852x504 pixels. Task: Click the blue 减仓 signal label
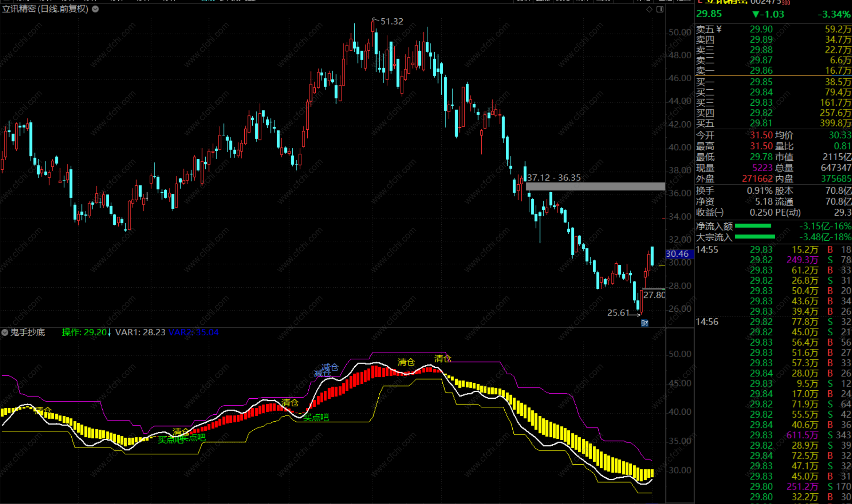point(330,367)
